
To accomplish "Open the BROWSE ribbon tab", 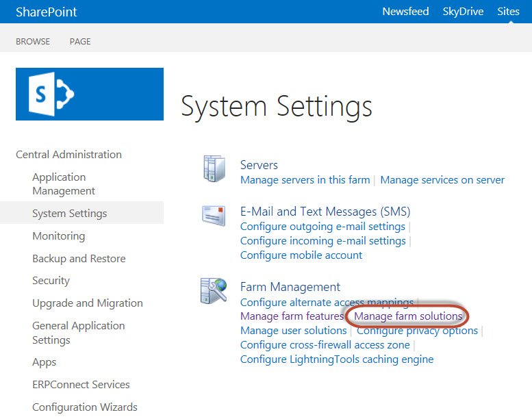I will pyautogui.click(x=33, y=42).
